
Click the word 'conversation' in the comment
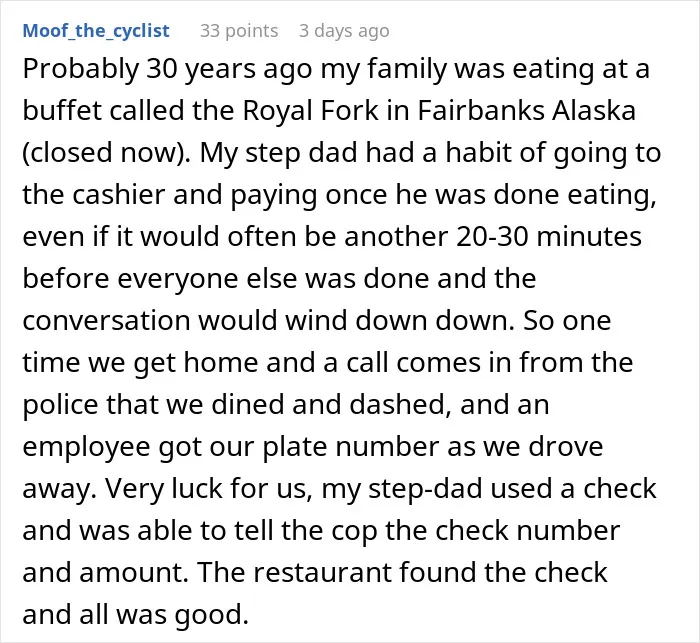pos(107,320)
